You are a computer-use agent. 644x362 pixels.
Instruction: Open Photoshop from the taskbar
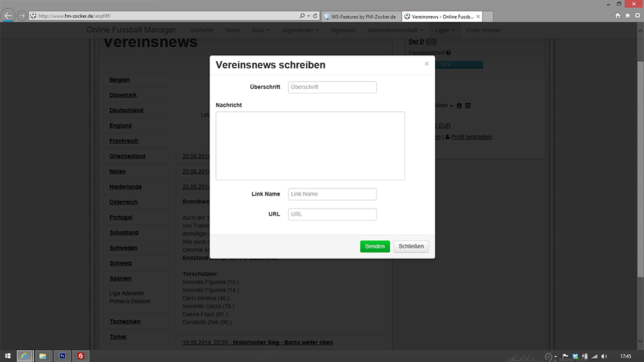click(x=62, y=356)
